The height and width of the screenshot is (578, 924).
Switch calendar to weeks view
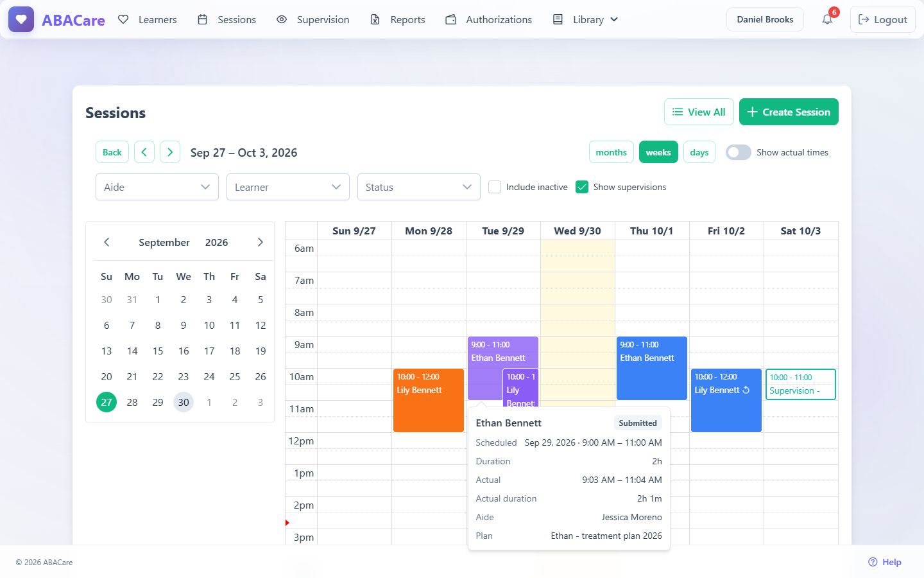[x=658, y=152]
